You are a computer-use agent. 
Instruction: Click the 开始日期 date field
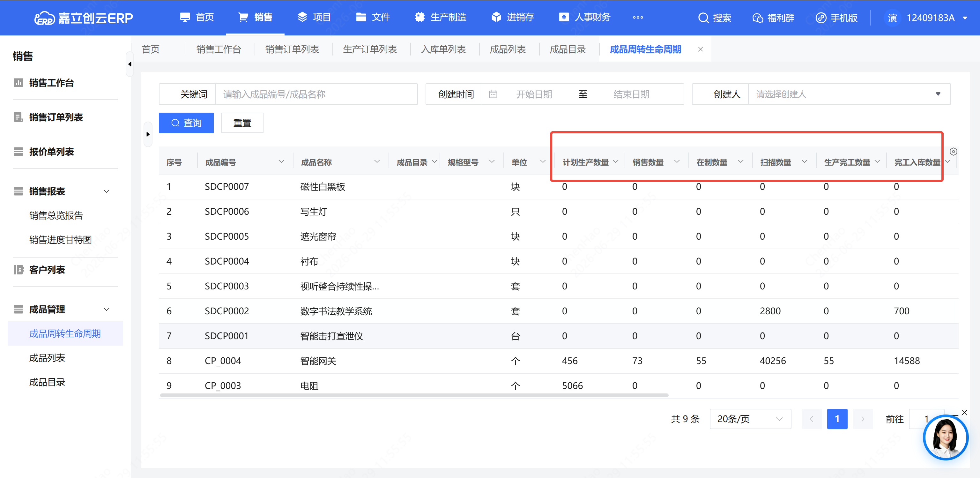(x=534, y=94)
